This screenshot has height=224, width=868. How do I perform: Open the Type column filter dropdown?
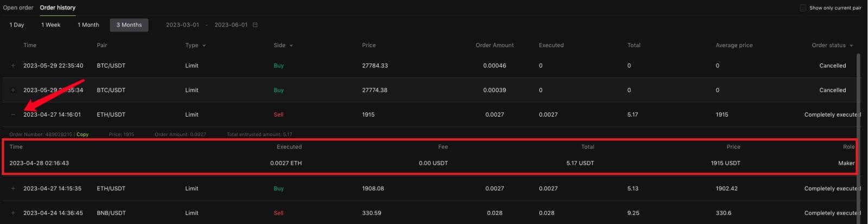(x=204, y=46)
